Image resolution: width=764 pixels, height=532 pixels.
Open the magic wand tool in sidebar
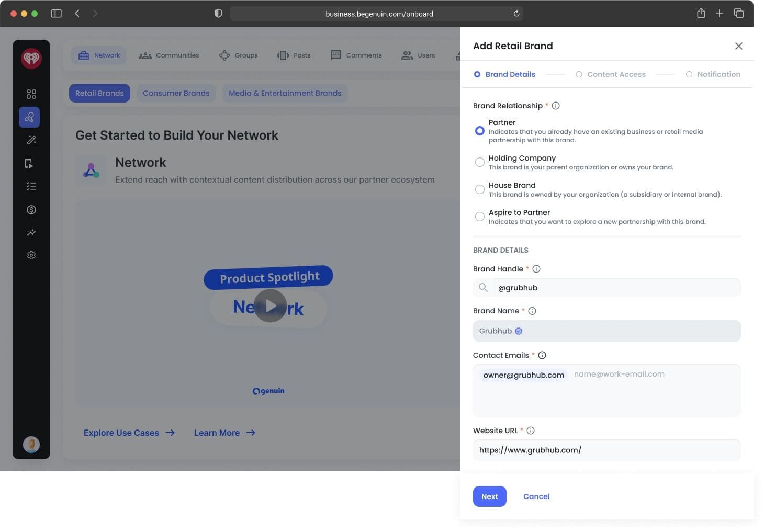click(31, 140)
